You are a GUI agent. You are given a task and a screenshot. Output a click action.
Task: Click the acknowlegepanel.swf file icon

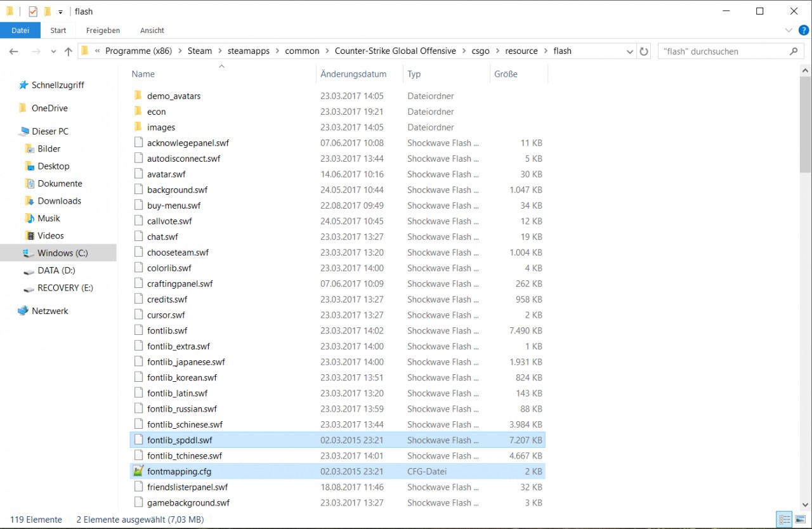click(x=138, y=143)
